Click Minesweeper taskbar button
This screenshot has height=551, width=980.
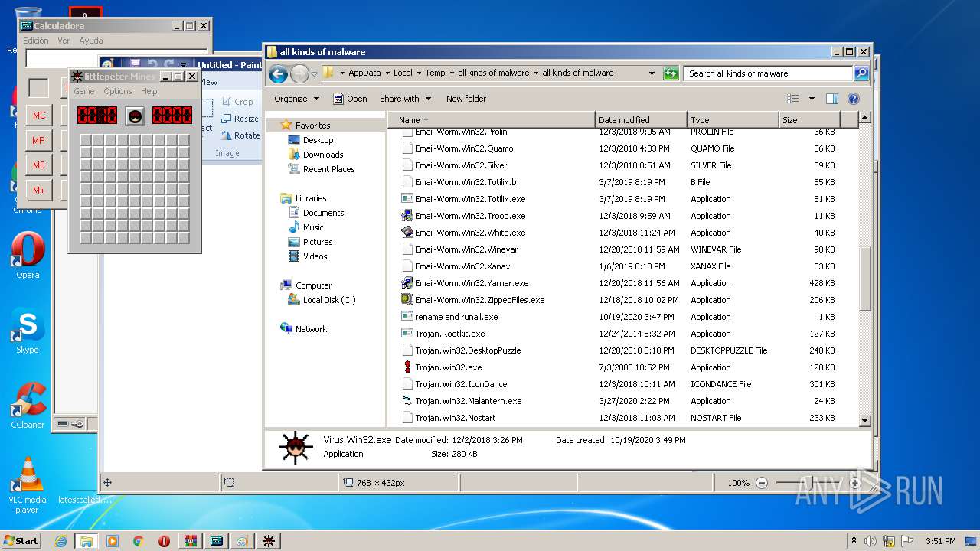click(x=269, y=541)
